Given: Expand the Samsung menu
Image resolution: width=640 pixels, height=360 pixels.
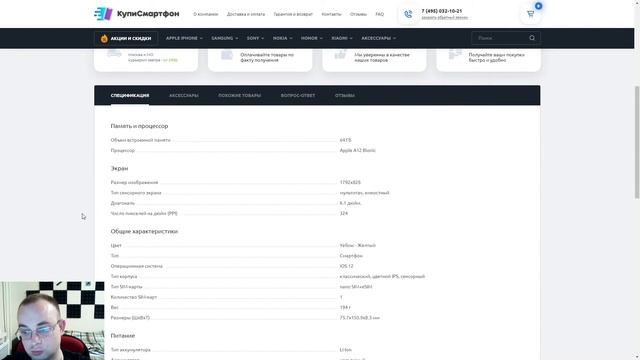Looking at the screenshot, I should [x=224, y=38].
